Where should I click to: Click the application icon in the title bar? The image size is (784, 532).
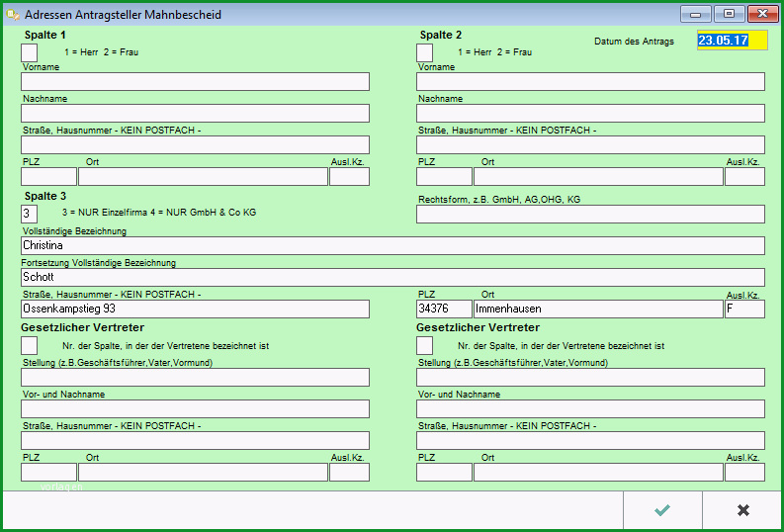13,15
